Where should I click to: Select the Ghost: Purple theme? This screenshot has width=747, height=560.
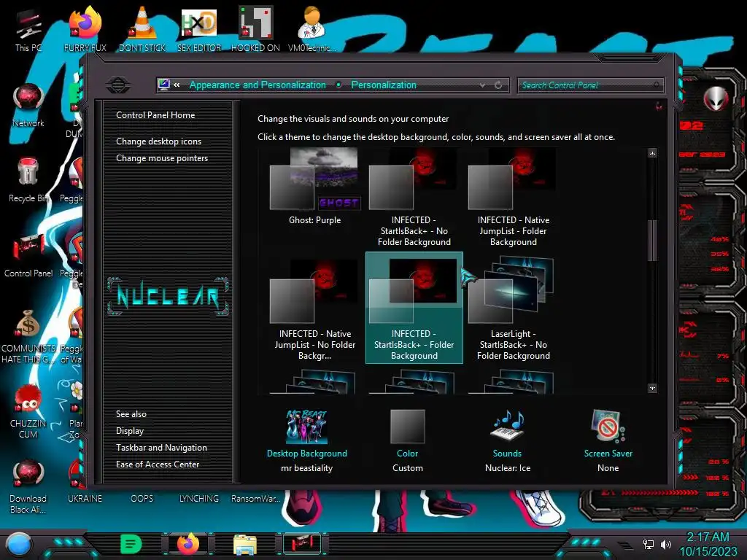click(x=314, y=186)
